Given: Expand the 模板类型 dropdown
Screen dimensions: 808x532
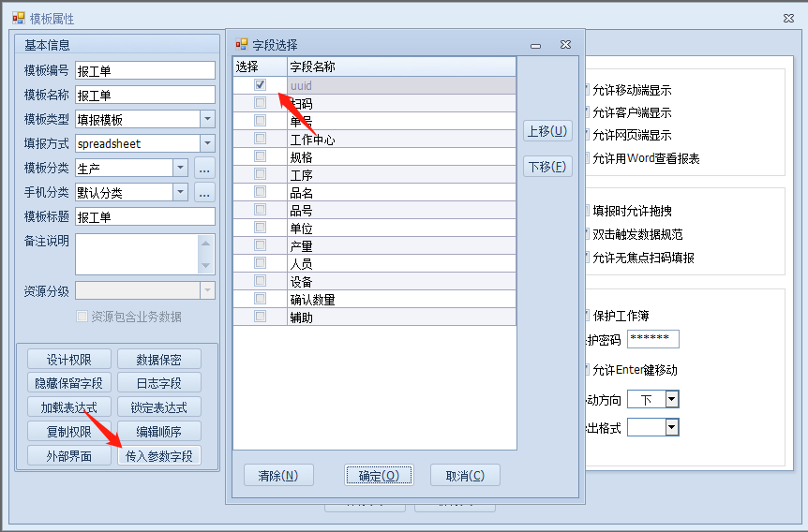Looking at the screenshot, I should click(207, 119).
